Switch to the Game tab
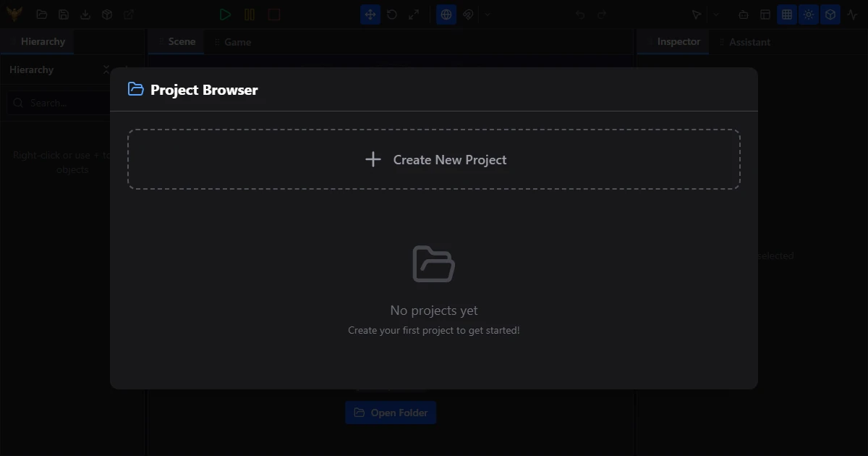Image resolution: width=868 pixels, height=456 pixels. coord(237,42)
